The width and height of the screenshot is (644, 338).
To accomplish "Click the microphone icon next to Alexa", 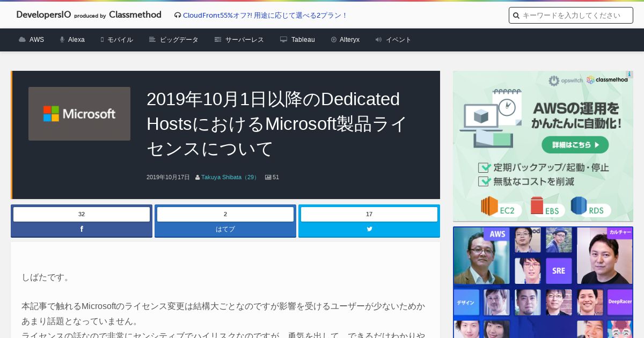I will (x=62, y=40).
